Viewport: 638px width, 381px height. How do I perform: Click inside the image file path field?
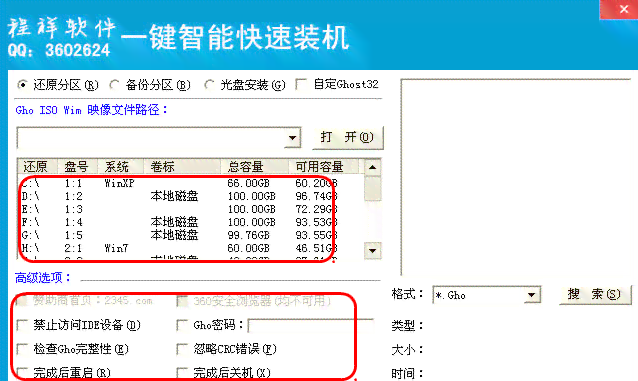coord(151,138)
